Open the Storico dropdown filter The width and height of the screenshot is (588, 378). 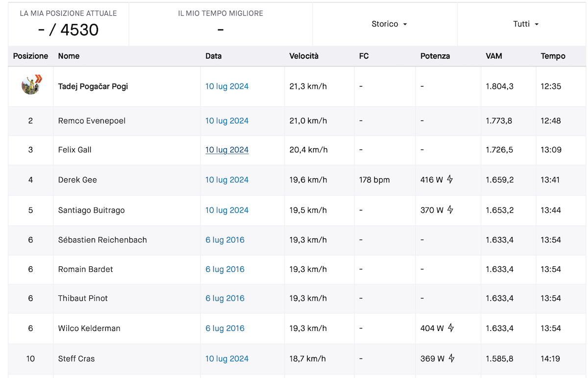(390, 24)
